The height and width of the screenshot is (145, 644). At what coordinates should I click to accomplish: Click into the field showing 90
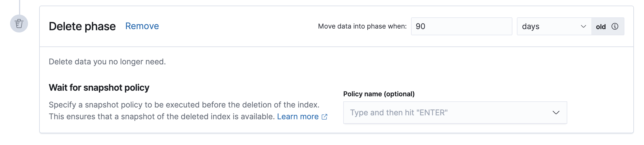coord(461,26)
